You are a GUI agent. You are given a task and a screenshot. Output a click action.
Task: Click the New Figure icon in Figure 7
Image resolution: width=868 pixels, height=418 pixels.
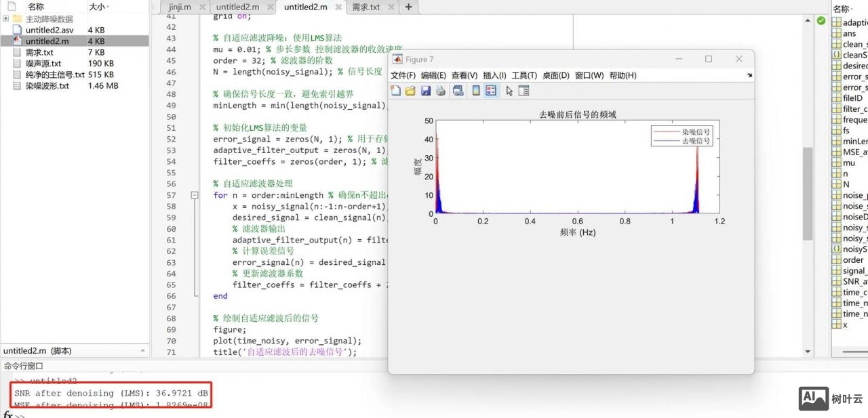[x=396, y=91]
